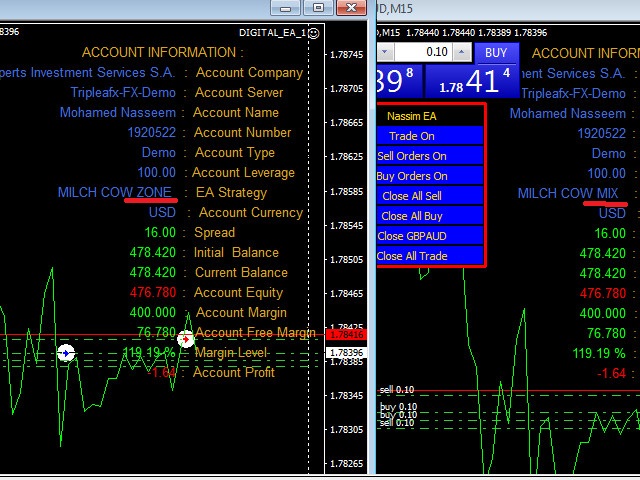Click the 1.78 41 buy price panel

point(472,81)
